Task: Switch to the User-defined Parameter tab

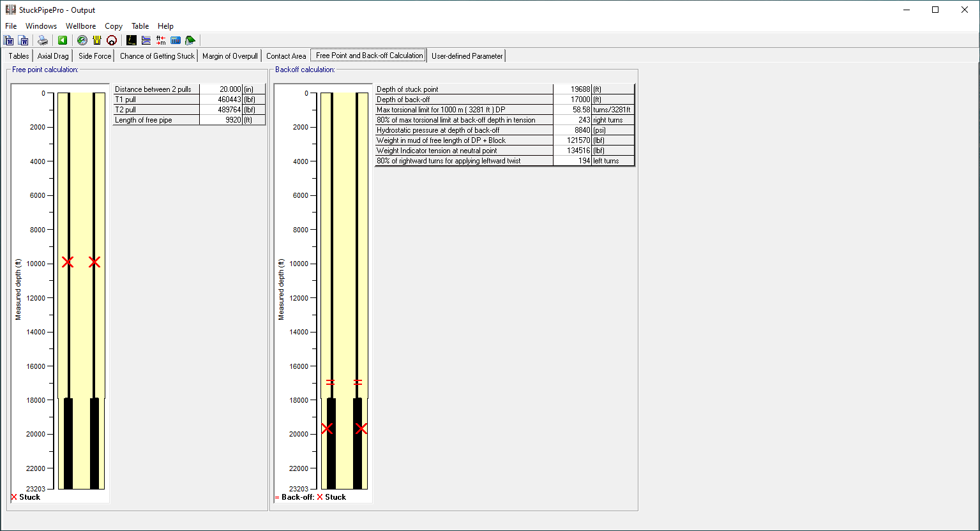Action: point(467,56)
